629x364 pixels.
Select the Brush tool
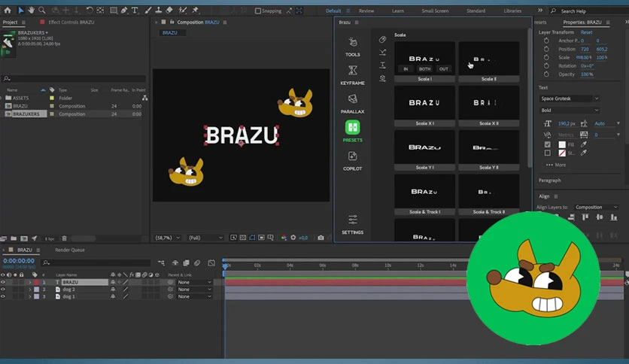[148, 11]
